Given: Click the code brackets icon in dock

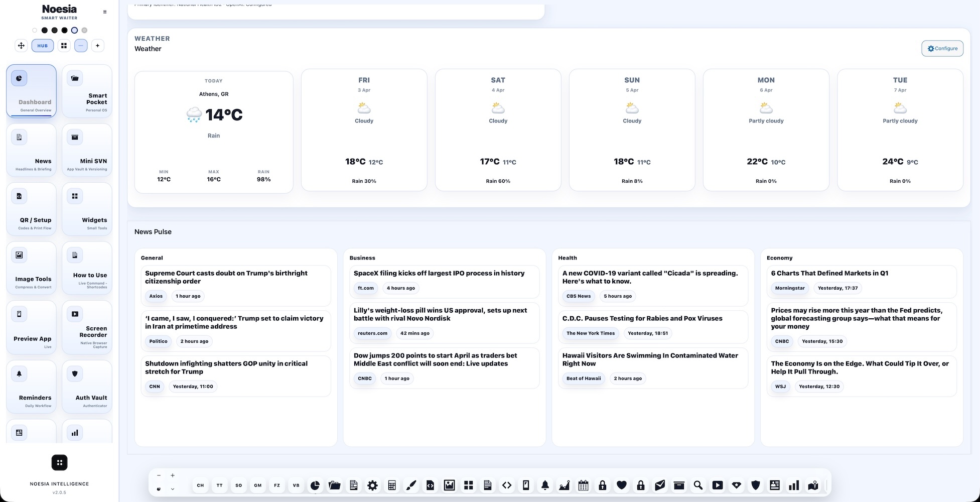Looking at the screenshot, I should [507, 485].
